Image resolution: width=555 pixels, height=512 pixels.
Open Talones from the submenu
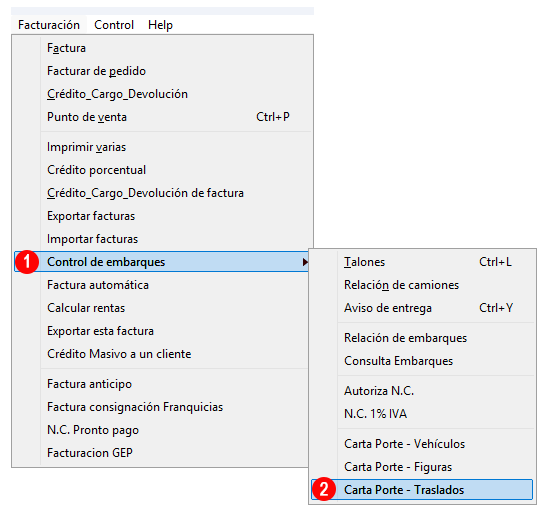coord(422,262)
